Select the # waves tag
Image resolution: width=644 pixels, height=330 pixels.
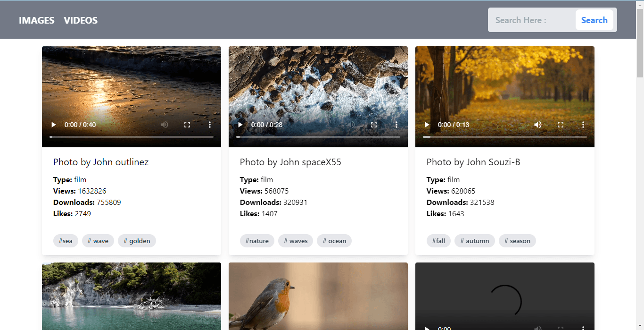tap(296, 241)
